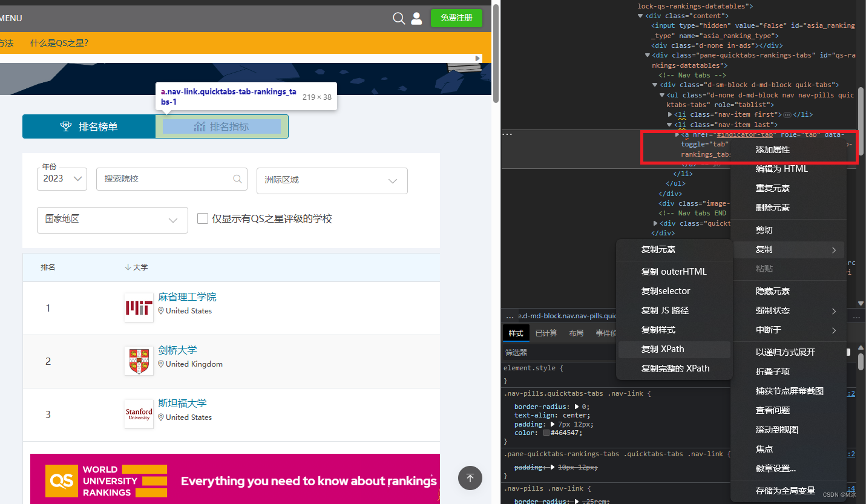Image resolution: width=866 pixels, height=504 pixels.
Task: Open the 剑桥大学 university link
Action: (x=177, y=350)
